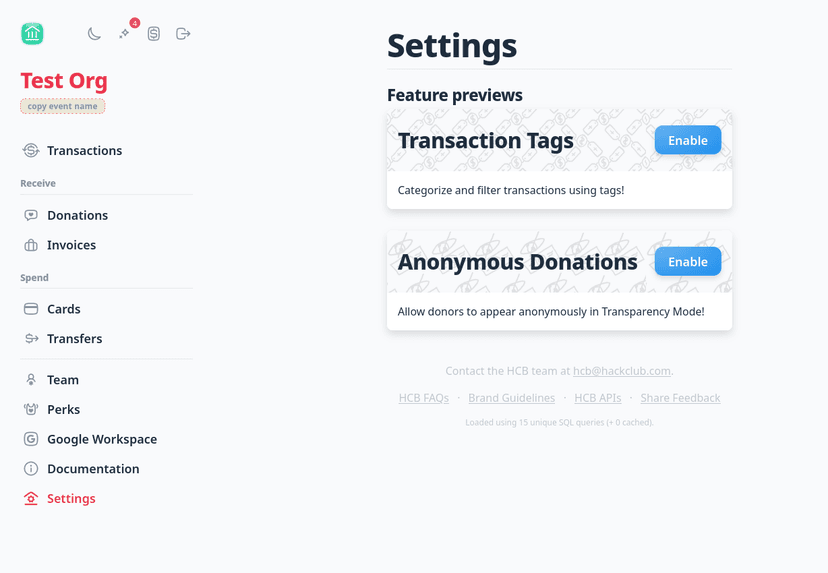Open the dollar badge icon in header
The image size is (828, 573).
154,34
